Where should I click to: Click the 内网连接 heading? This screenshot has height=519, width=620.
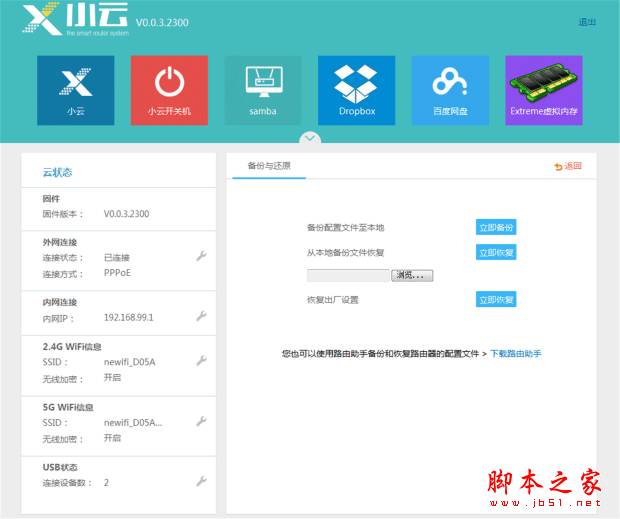click(x=60, y=302)
